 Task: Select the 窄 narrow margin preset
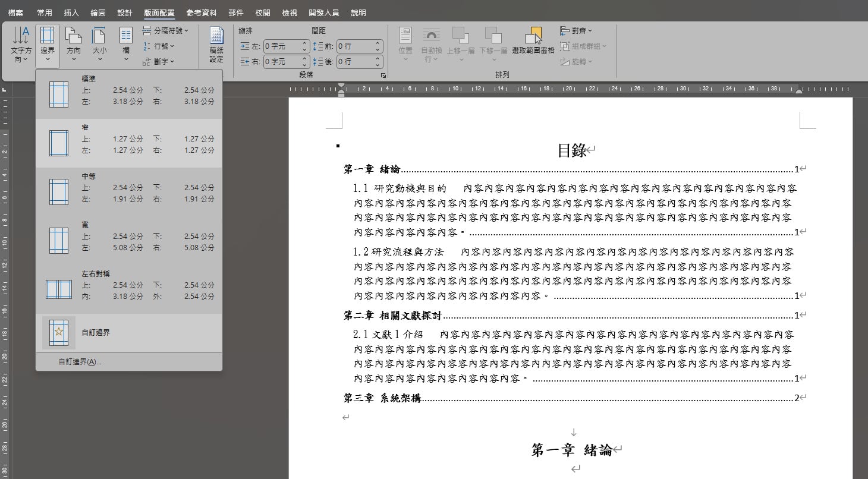129,143
